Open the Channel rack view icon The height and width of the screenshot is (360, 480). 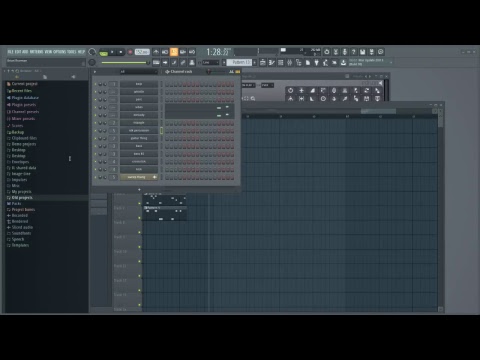281,62
